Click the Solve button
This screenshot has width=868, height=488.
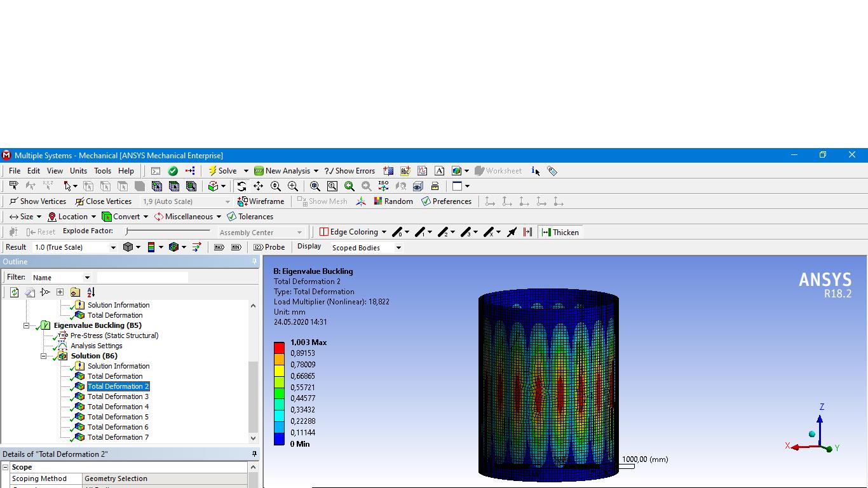(222, 171)
